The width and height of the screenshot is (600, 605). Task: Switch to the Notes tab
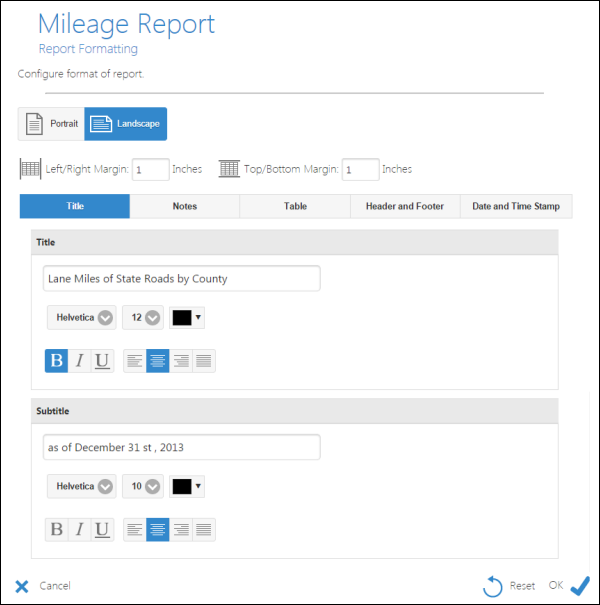(184, 206)
